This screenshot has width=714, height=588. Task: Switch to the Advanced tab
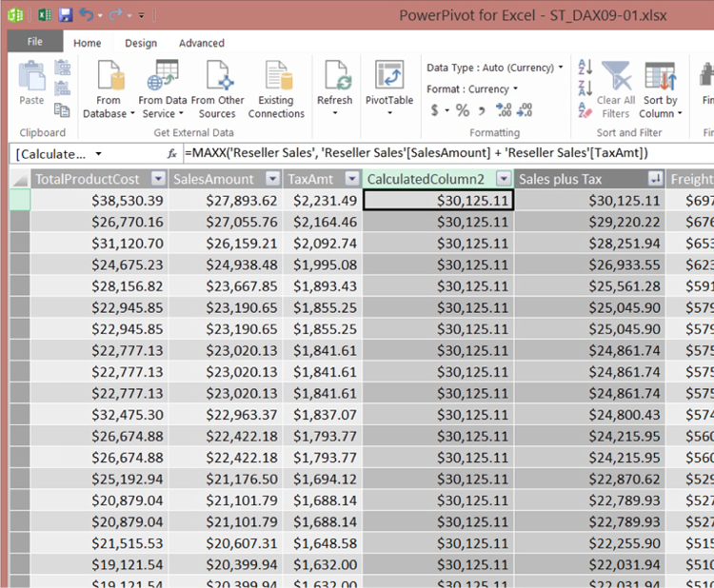pyautogui.click(x=202, y=43)
